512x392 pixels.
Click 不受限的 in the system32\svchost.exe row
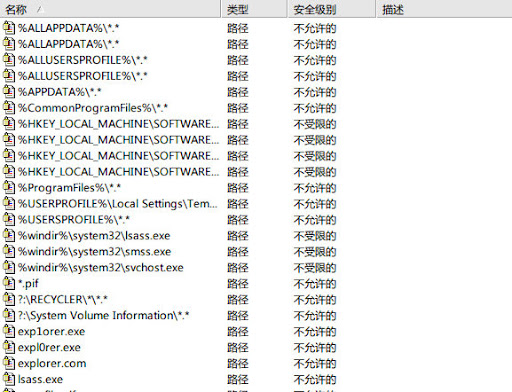315,268
